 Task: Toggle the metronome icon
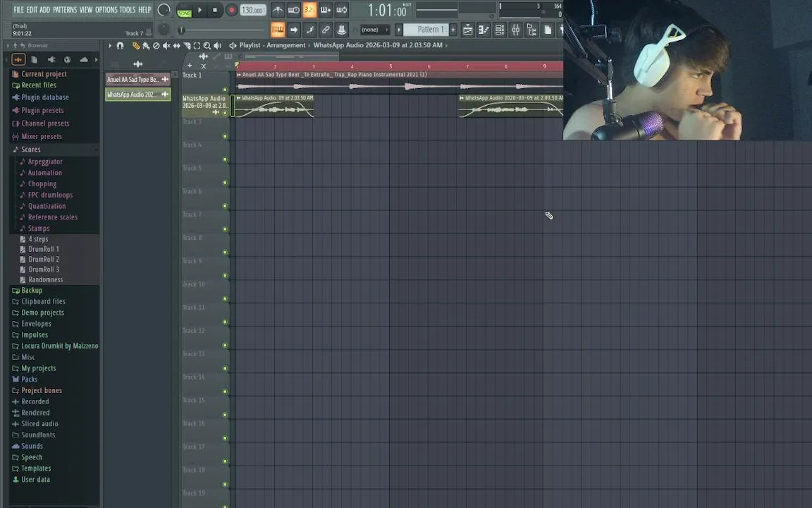click(278, 10)
